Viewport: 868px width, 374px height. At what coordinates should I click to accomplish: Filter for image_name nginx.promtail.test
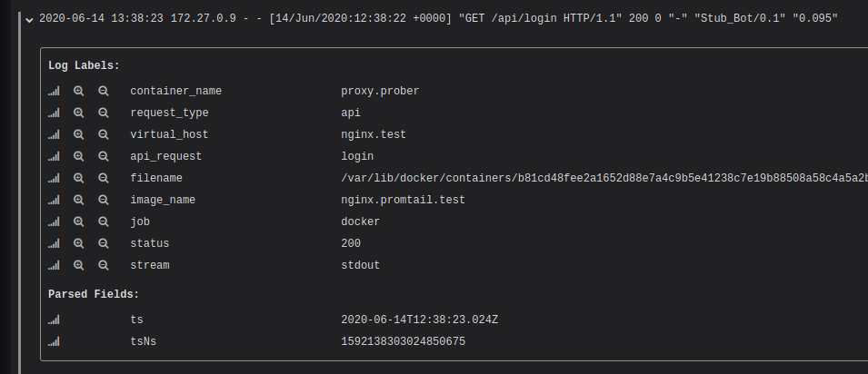click(79, 200)
